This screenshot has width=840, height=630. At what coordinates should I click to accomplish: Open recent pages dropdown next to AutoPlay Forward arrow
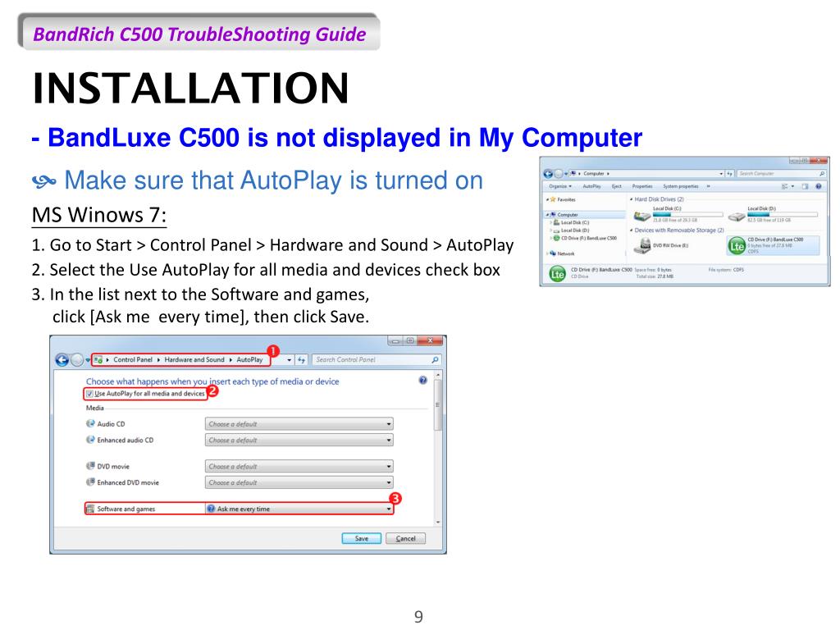88,360
